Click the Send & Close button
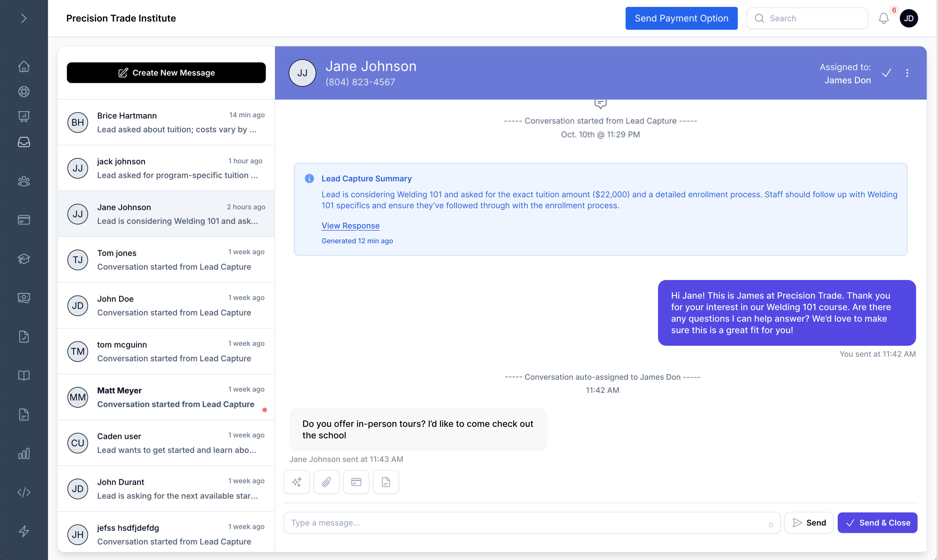The image size is (938, 560). (x=877, y=523)
